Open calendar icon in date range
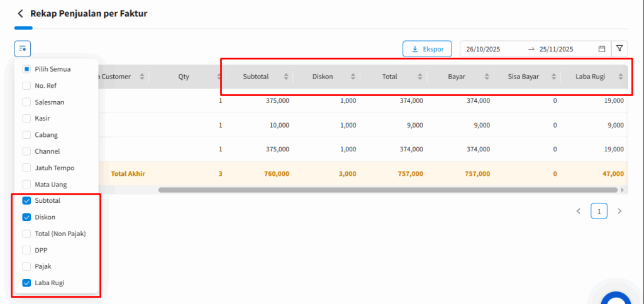Viewport: 644px width, 304px height. click(x=601, y=49)
